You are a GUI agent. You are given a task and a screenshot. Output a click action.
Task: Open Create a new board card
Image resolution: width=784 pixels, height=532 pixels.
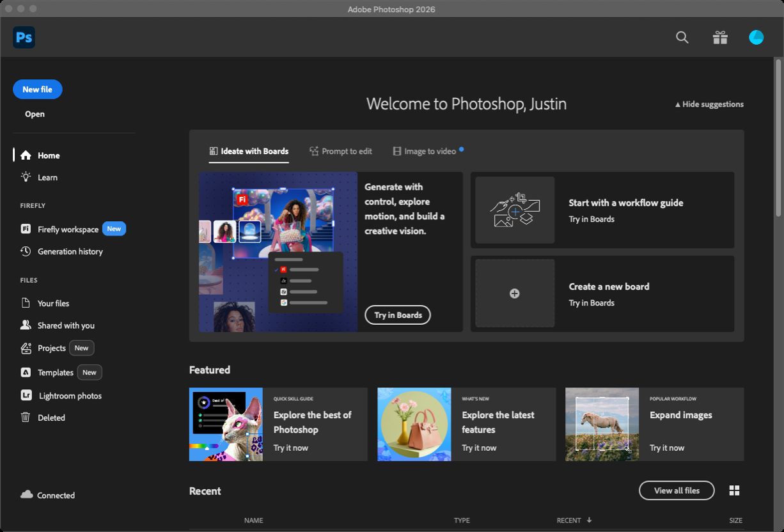[602, 293]
